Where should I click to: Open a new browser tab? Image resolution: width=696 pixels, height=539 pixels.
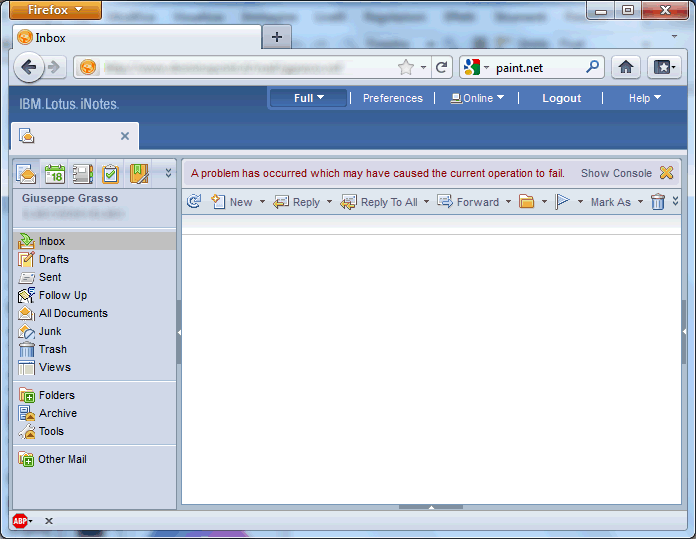tap(277, 37)
